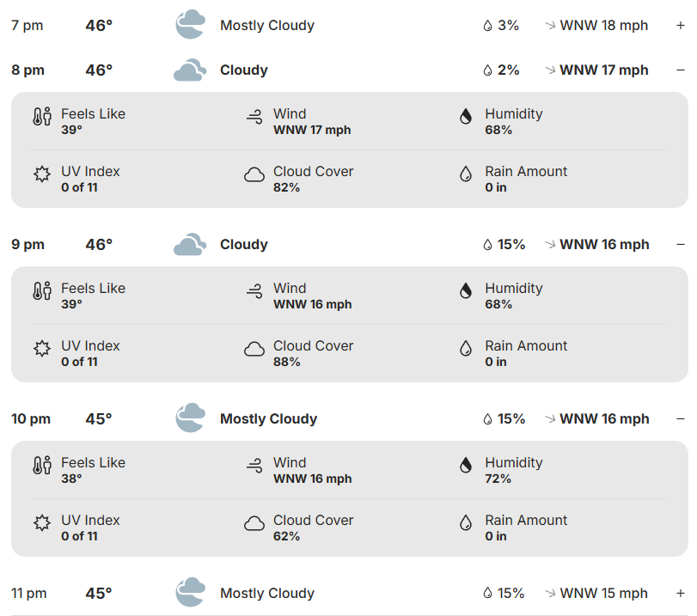Click the 10 pm UV Index sun icon

42,523
